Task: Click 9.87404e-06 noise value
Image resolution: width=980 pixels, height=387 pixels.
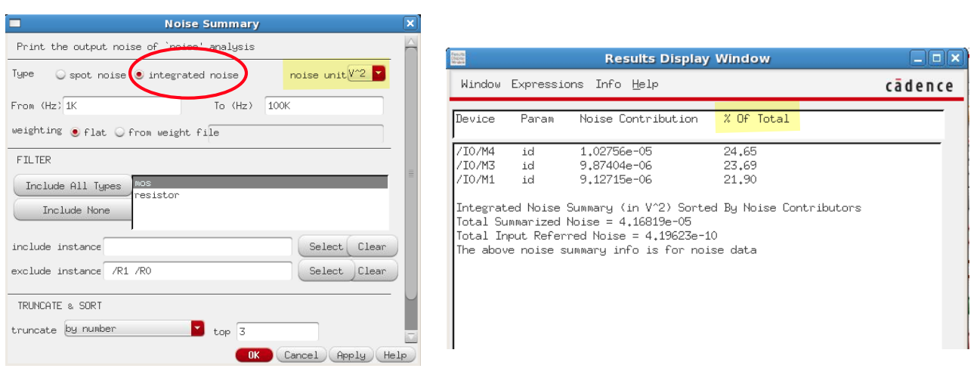Action: click(616, 166)
